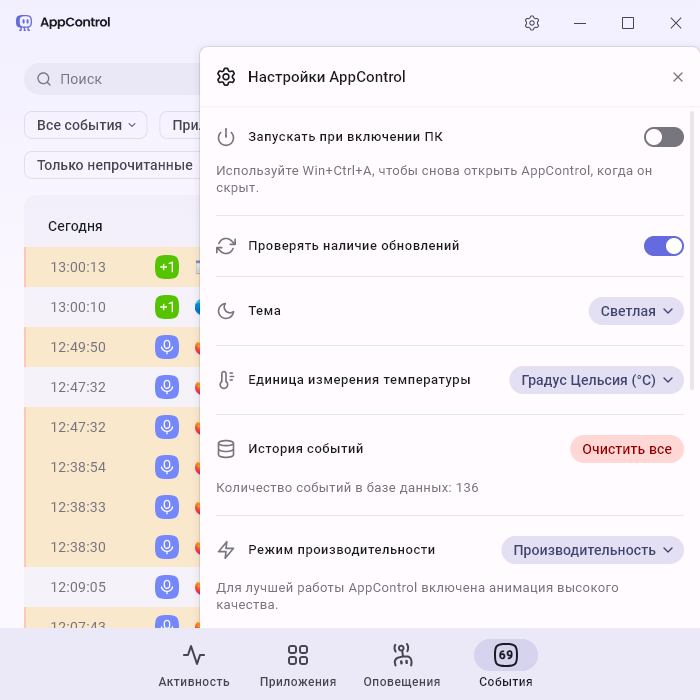
Task: Open the События tab with 69 badge
Action: pos(506,665)
